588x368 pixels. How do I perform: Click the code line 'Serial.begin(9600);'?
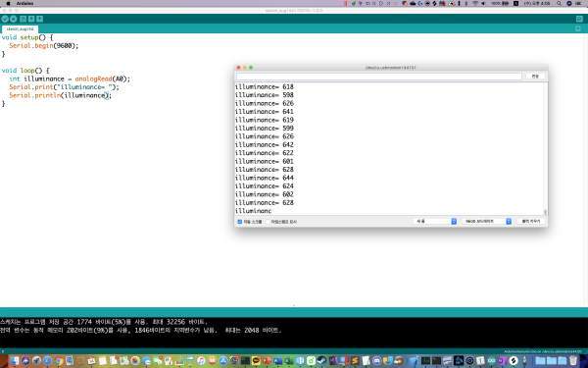pos(44,46)
